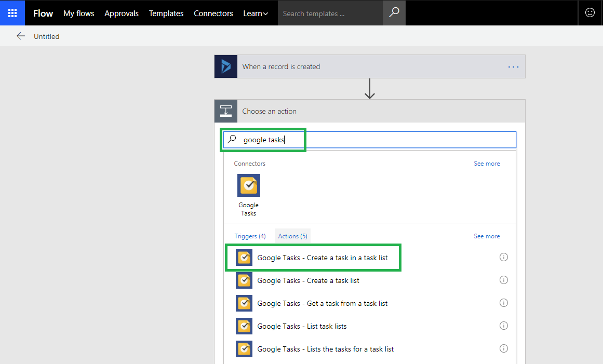603x364 pixels.
Task: Click the icon beside Create a task list
Action: [x=244, y=280]
